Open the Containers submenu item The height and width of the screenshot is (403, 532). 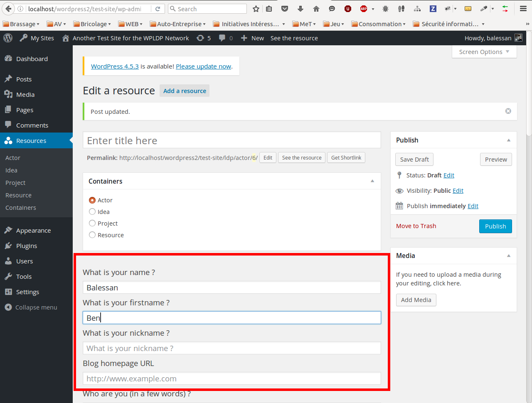tap(21, 207)
